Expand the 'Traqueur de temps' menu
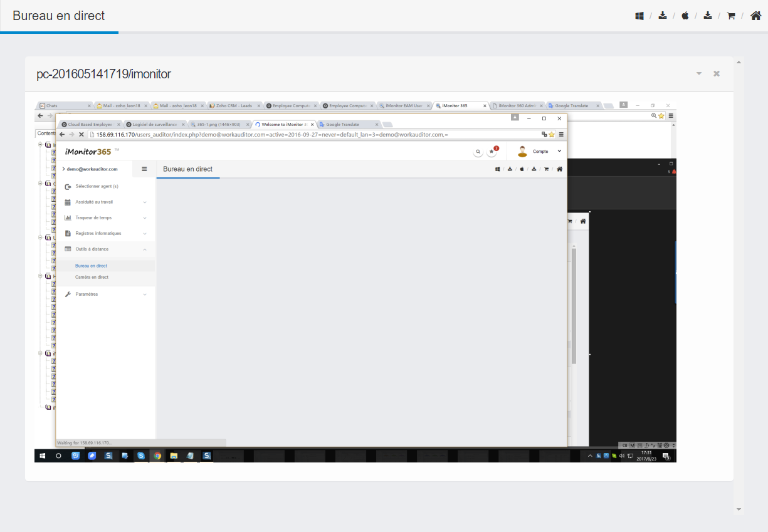 click(x=106, y=217)
